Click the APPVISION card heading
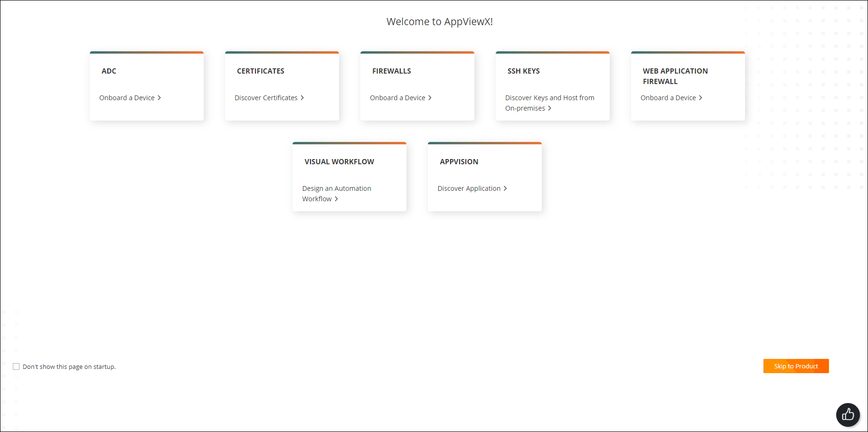 [459, 162]
